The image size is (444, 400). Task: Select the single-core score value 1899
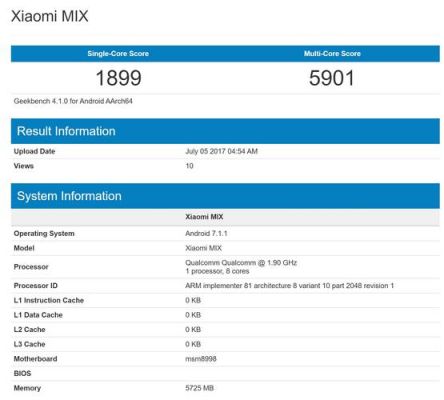click(118, 78)
